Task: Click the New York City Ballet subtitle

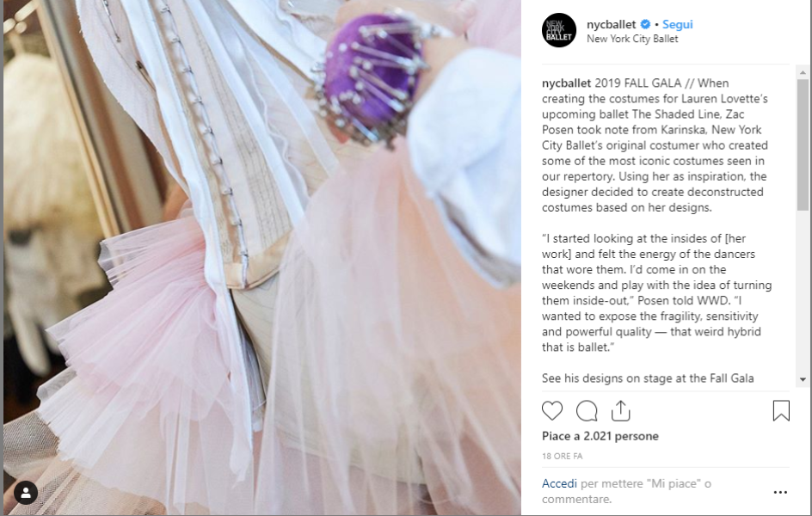Action: coord(632,39)
